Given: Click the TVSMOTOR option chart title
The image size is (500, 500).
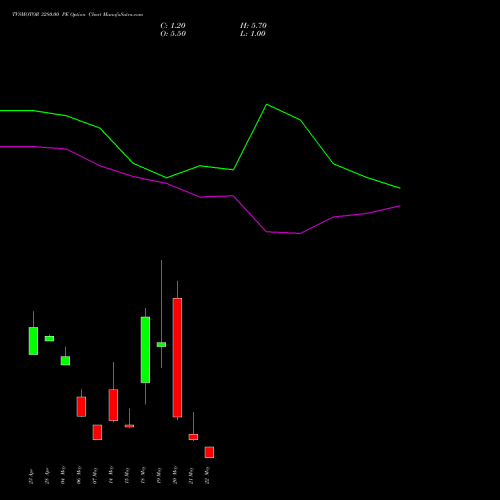Looking at the screenshot, I should [x=77, y=15].
